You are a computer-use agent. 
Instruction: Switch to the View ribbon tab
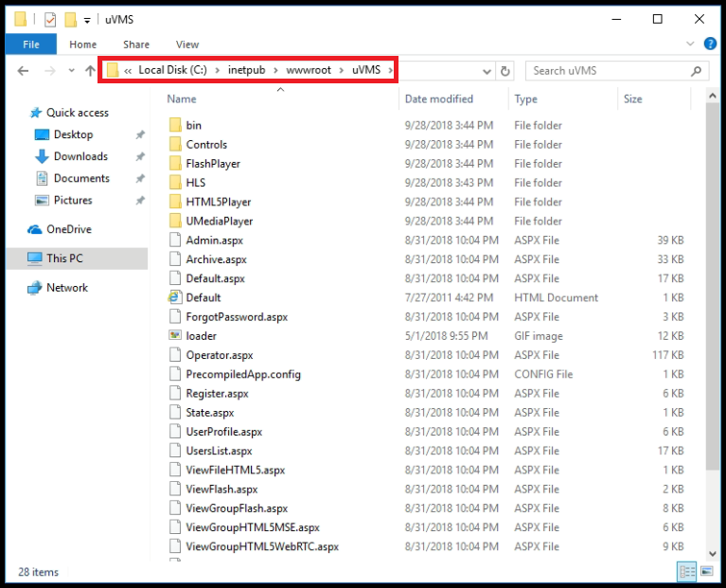click(x=187, y=45)
